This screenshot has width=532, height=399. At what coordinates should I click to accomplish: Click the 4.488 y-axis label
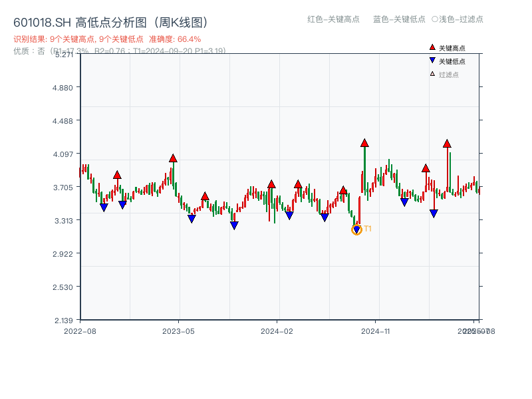click(x=63, y=121)
